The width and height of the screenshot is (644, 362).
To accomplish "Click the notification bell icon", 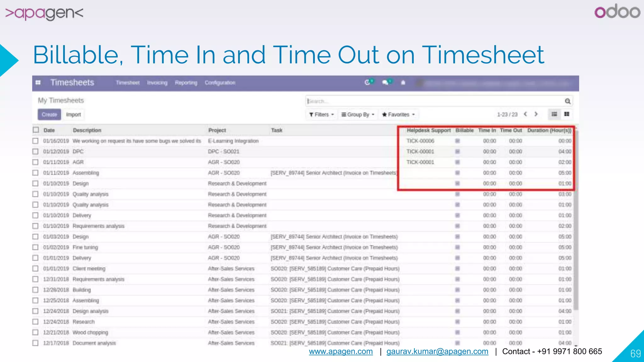I will coord(403,82).
